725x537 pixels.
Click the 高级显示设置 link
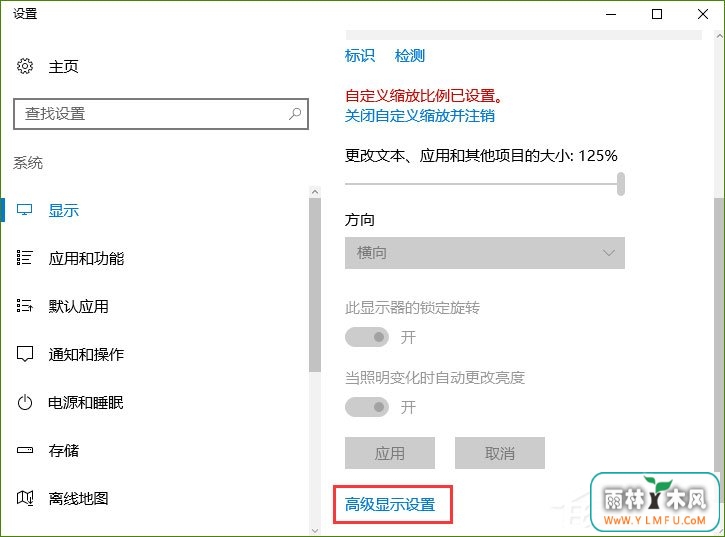[x=390, y=504]
